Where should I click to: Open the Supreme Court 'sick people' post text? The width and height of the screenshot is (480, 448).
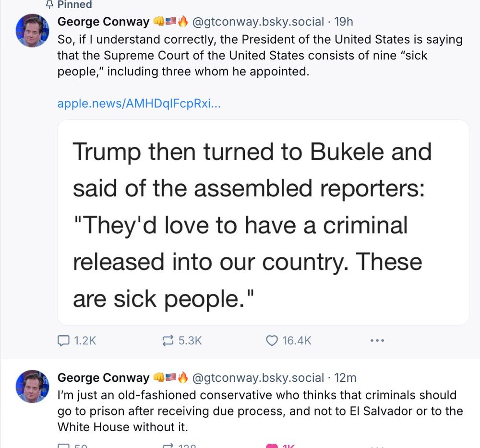260,55
